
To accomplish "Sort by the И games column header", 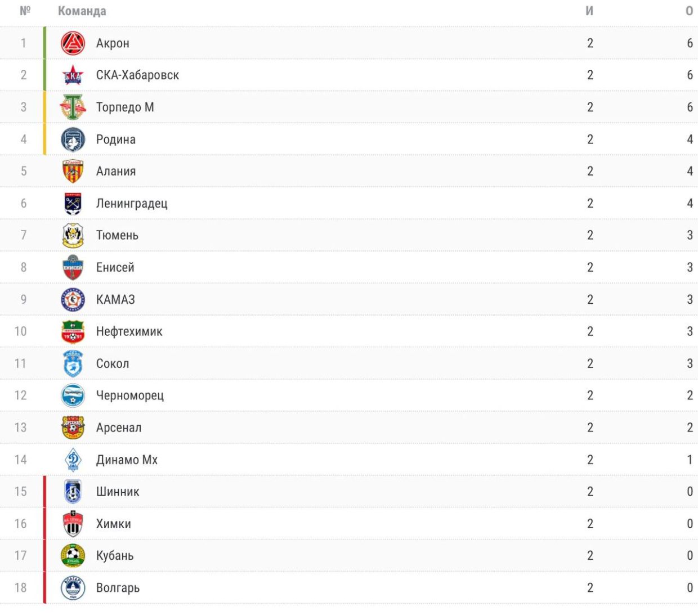I will [589, 11].
